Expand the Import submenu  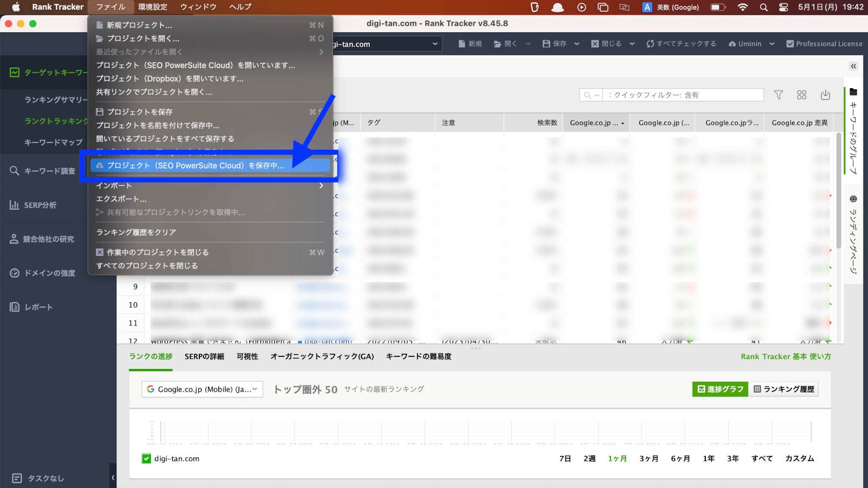[210, 186]
